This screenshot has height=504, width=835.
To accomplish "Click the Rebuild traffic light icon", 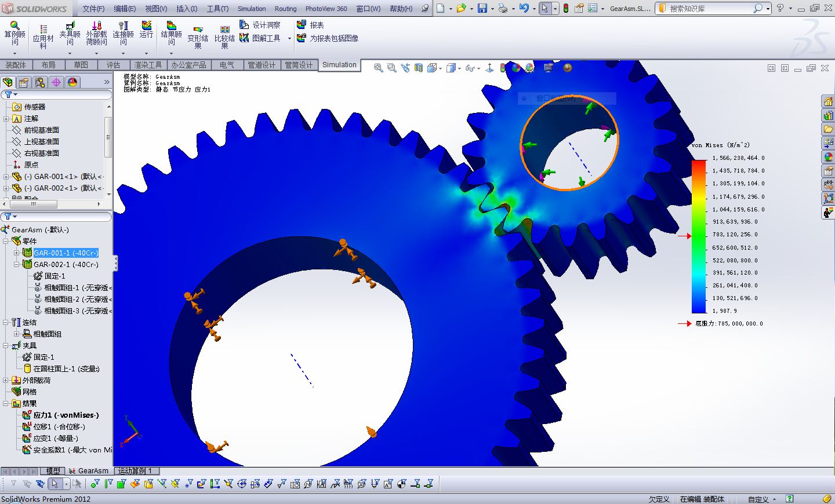I will (x=566, y=8).
